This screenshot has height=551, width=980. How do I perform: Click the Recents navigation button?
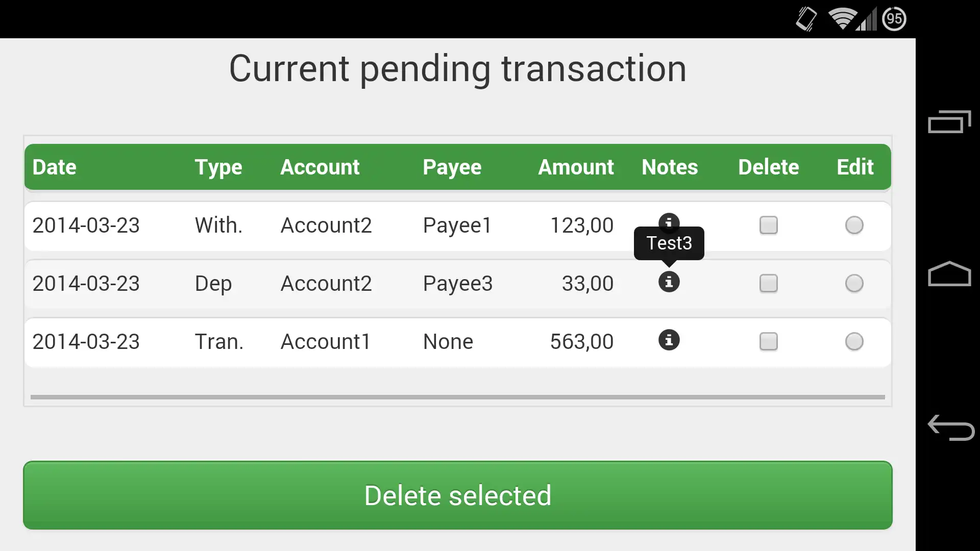coord(948,123)
